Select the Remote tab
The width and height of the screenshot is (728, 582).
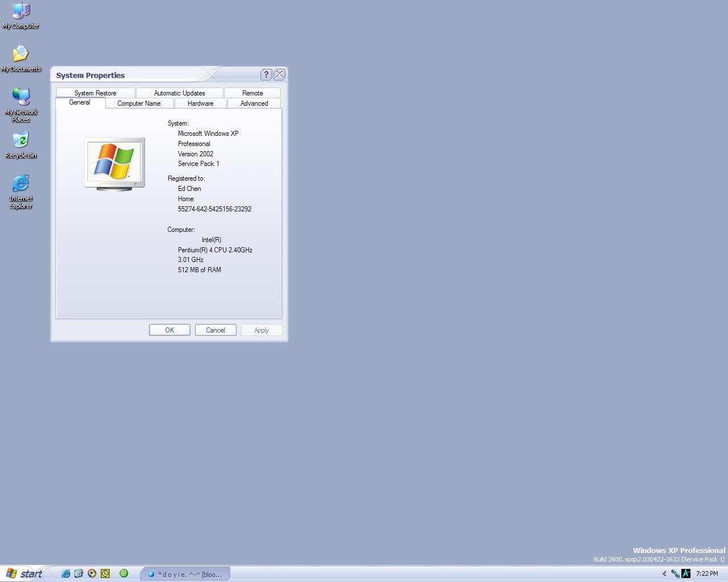pyautogui.click(x=252, y=93)
